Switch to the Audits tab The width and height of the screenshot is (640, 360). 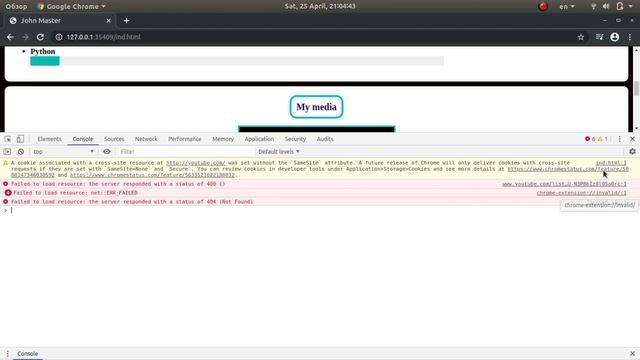325,139
